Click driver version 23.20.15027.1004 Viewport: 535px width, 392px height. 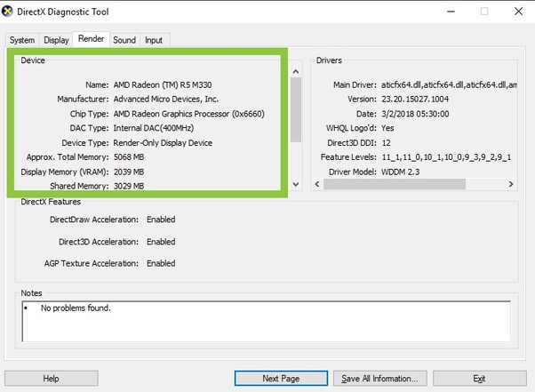[x=415, y=99]
